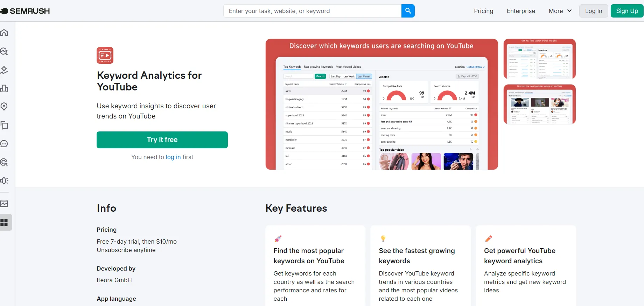Open the Local map pin sidebar icon
The height and width of the screenshot is (306, 644).
click(4, 107)
